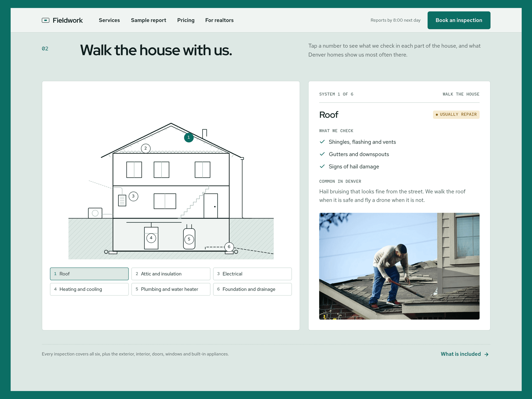Select hotspot 1 on the roof
Screen dimensions: 532x399
point(189,137)
